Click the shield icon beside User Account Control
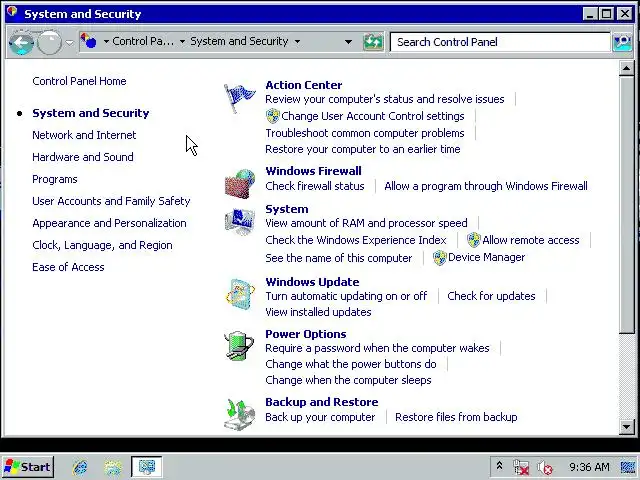Image resolution: width=640 pixels, height=480 pixels. click(x=273, y=116)
